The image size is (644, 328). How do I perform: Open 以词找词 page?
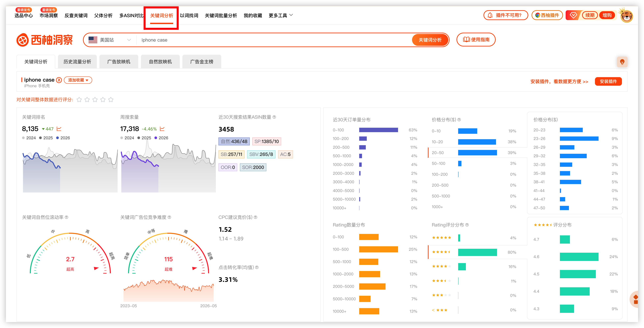(189, 15)
